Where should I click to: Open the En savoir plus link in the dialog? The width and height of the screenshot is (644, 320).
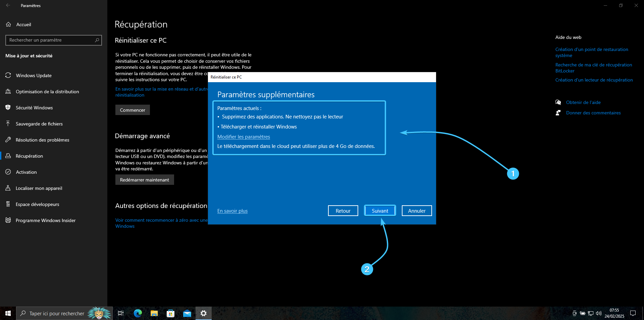coord(232,211)
